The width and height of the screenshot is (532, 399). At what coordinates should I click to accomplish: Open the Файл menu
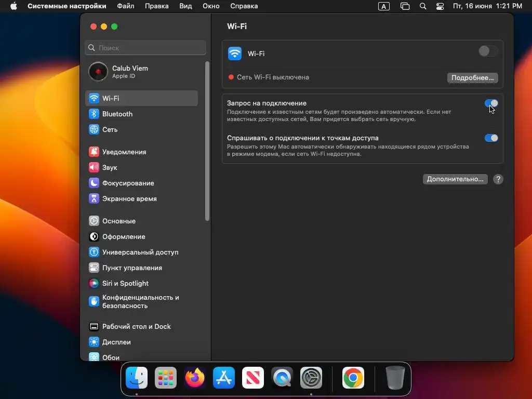(x=126, y=6)
